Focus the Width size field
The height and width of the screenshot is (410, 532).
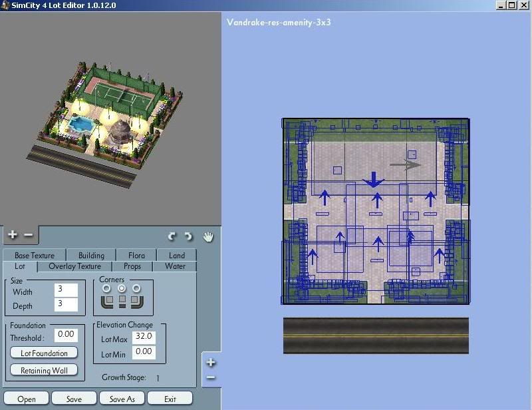coord(66,290)
